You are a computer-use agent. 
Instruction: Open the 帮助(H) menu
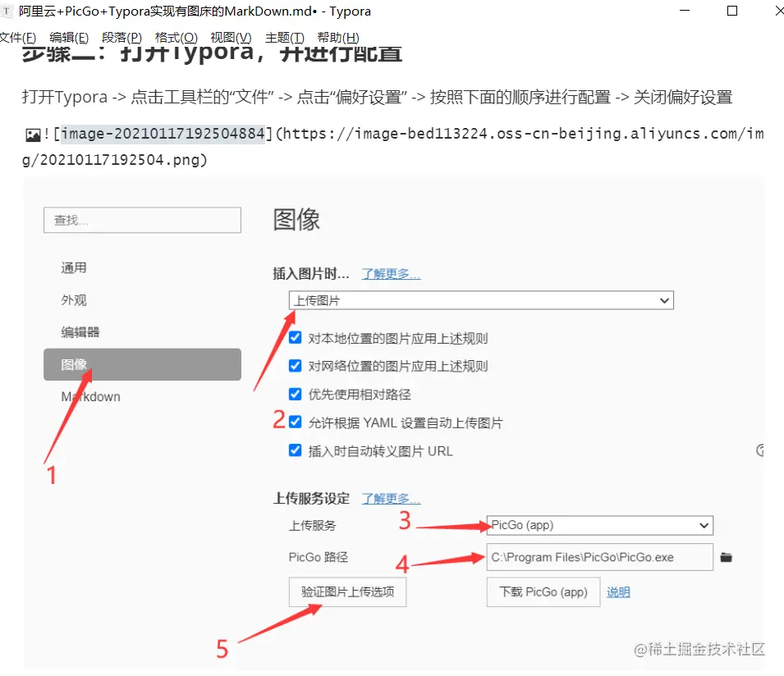tap(338, 38)
